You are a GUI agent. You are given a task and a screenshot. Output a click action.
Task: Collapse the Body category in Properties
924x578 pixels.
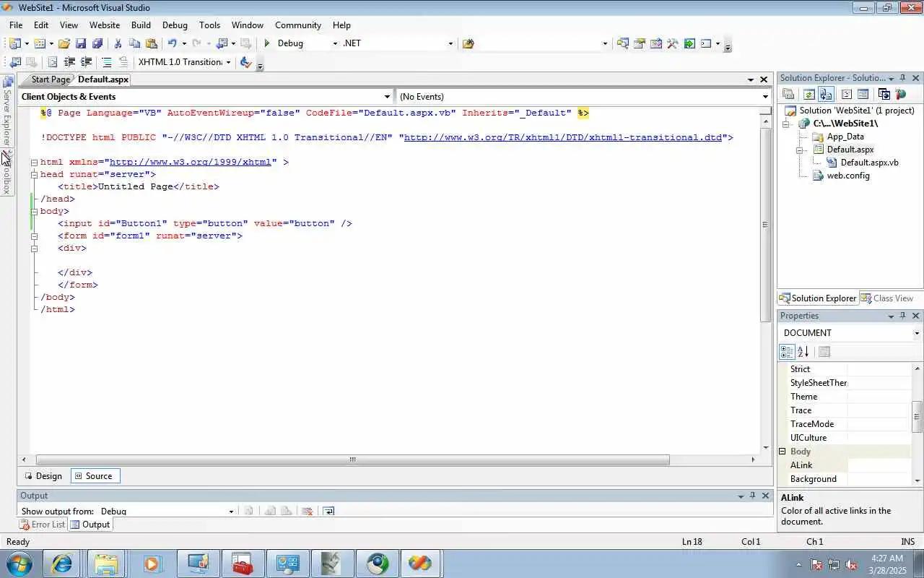tap(782, 452)
